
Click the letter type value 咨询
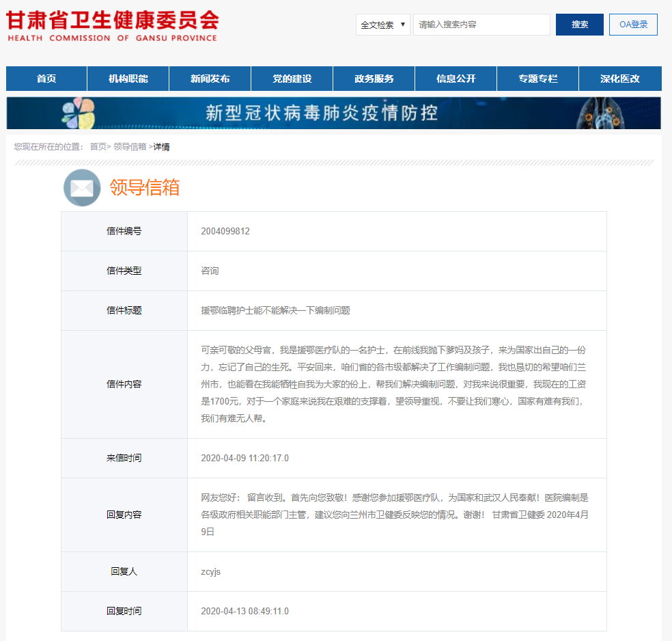coord(210,271)
